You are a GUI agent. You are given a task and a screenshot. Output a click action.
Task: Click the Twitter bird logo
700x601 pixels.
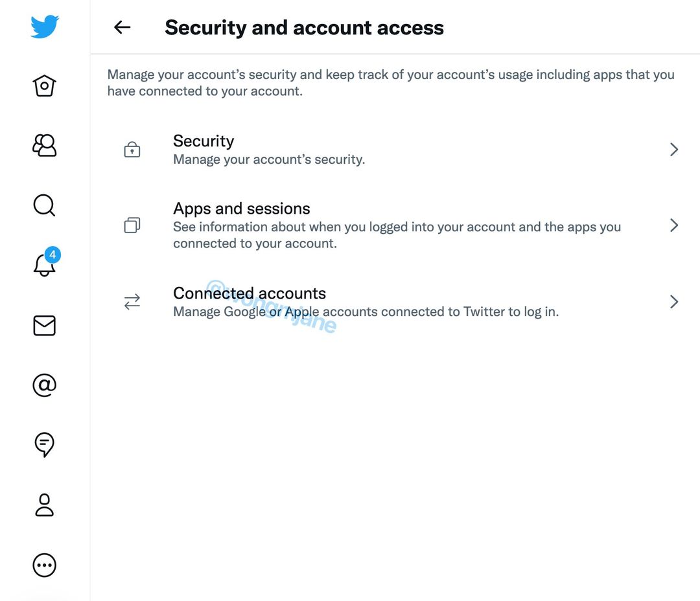[x=45, y=27]
